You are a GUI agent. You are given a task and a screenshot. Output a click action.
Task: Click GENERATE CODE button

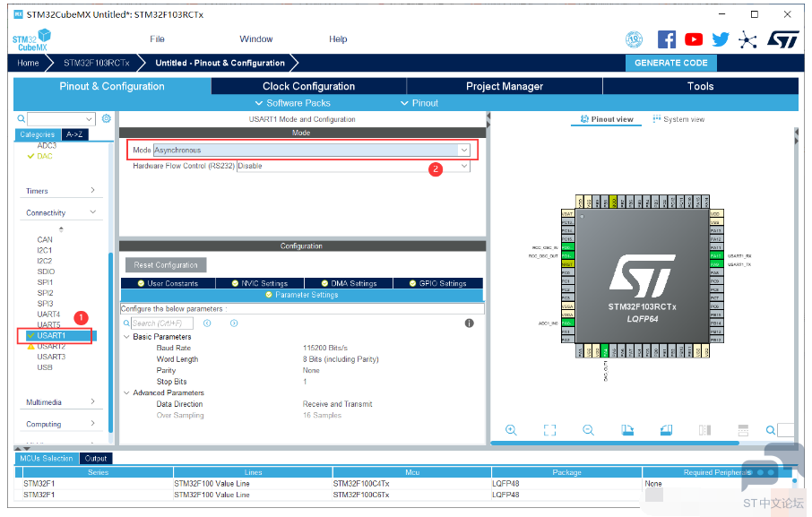point(671,63)
